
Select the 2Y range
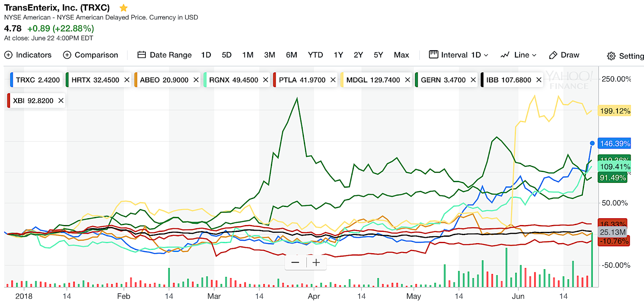358,55
